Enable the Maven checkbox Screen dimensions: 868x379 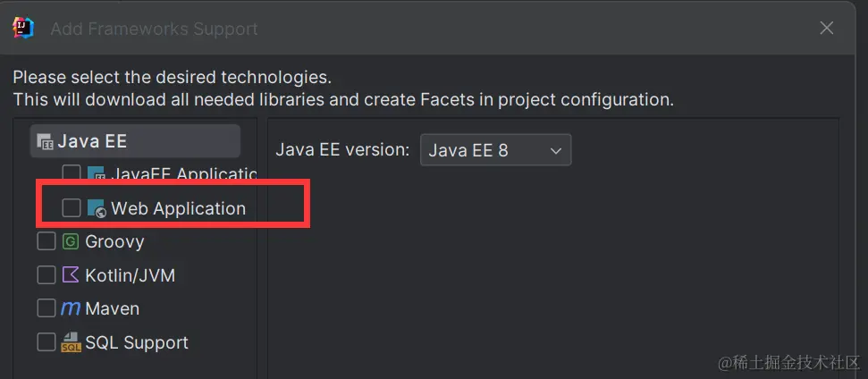pyautogui.click(x=46, y=308)
